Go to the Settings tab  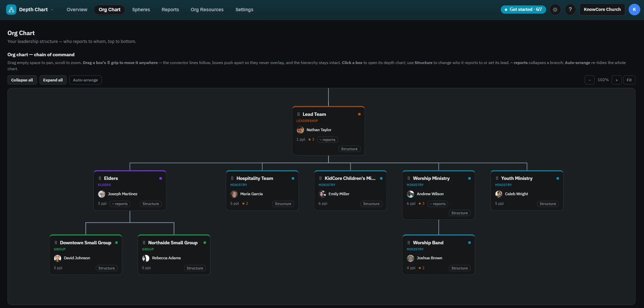244,10
